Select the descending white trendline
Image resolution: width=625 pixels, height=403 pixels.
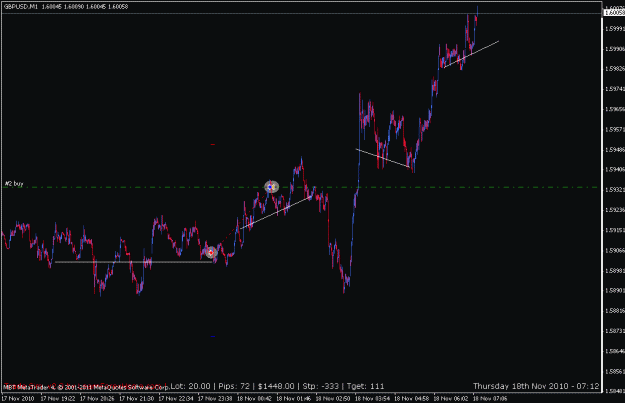[x=383, y=158]
